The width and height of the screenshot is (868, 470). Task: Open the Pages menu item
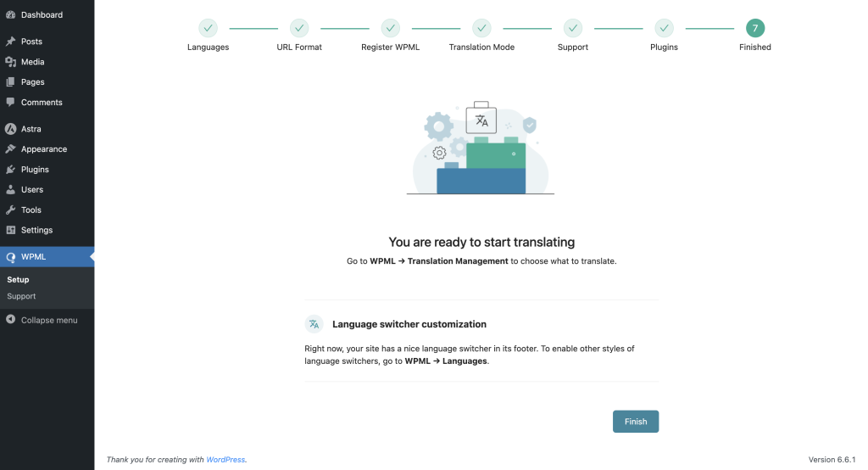tap(47, 82)
